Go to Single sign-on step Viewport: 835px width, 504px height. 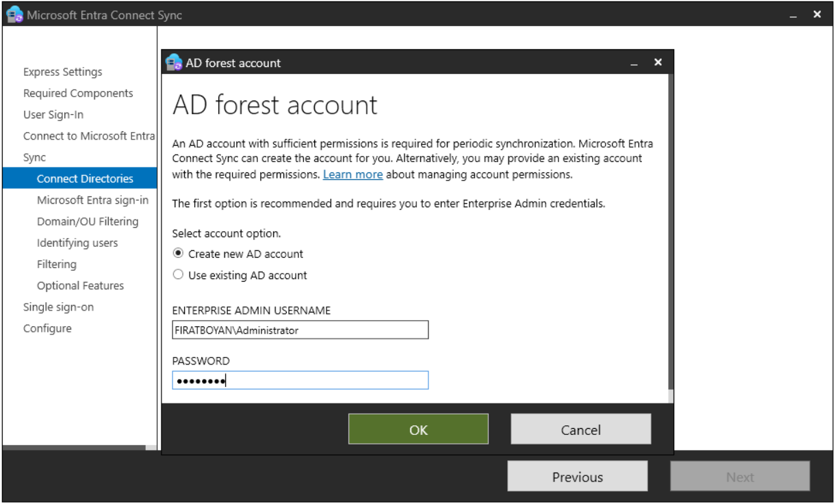pyautogui.click(x=58, y=307)
